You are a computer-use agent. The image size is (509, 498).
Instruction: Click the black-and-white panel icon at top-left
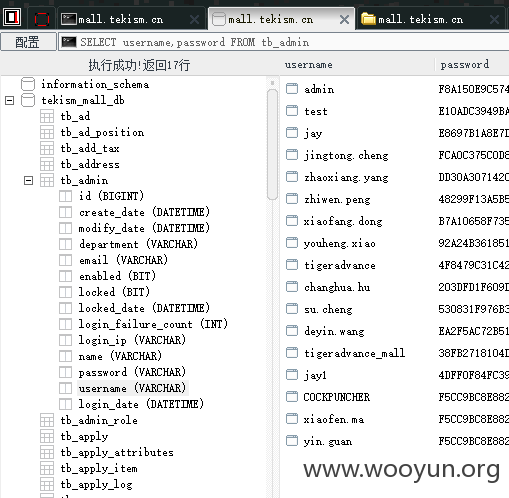click(12, 17)
